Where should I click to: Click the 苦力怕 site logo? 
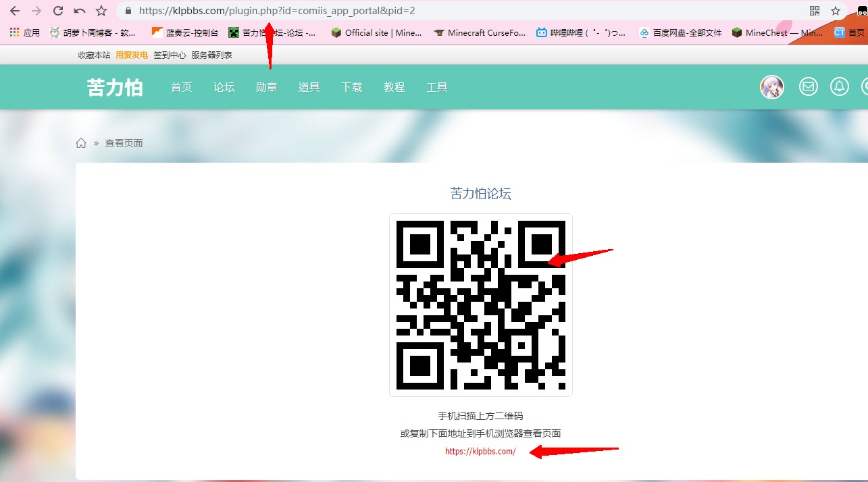[115, 87]
